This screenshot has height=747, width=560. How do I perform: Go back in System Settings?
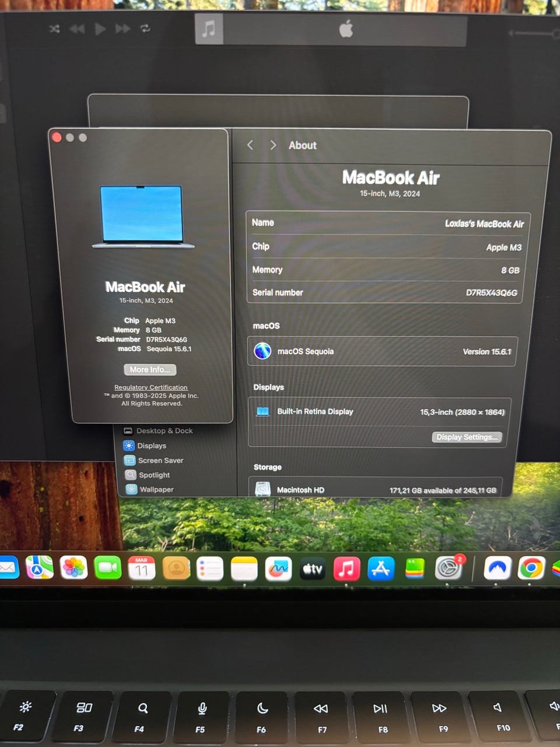click(x=250, y=145)
